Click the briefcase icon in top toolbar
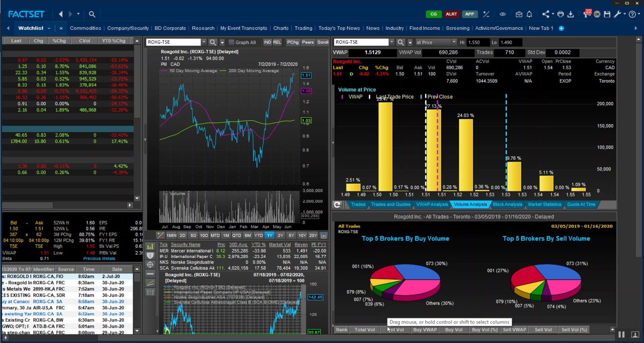Screen dimensions: 644x343 point(519,14)
